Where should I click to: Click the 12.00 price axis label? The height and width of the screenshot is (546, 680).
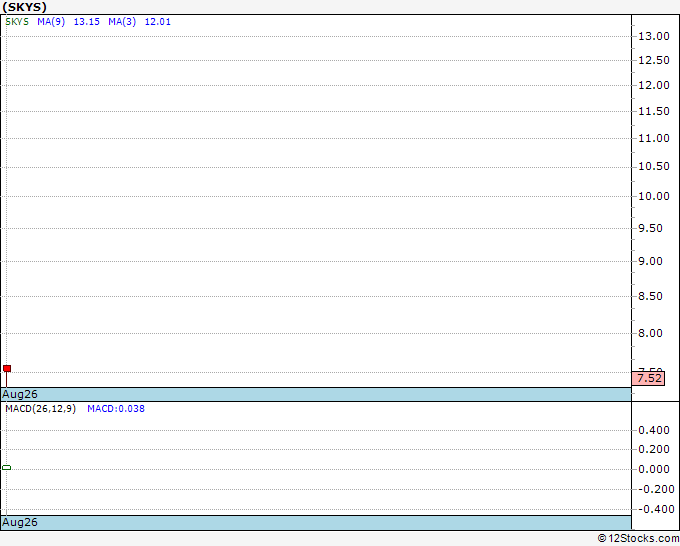tap(654, 85)
